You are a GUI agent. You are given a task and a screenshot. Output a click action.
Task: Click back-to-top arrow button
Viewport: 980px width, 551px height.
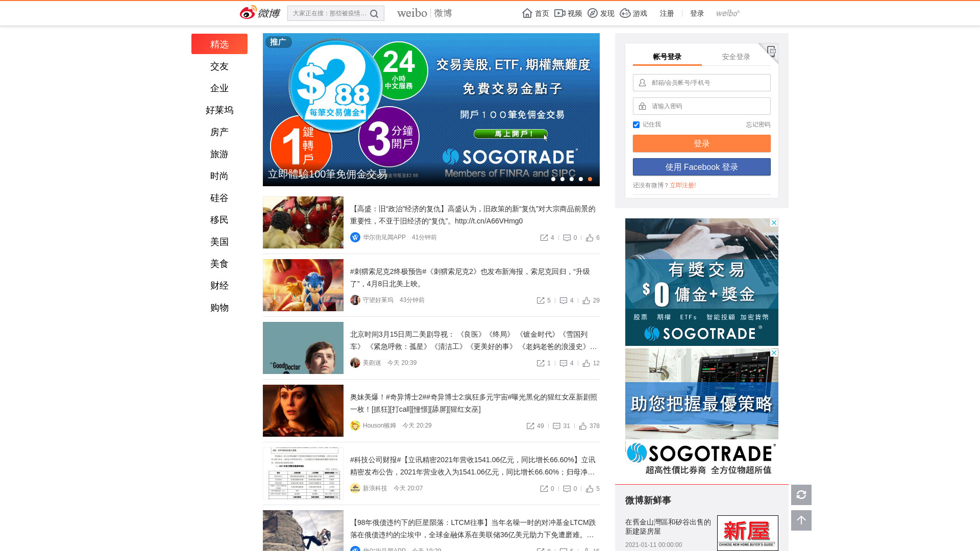pyautogui.click(x=801, y=520)
